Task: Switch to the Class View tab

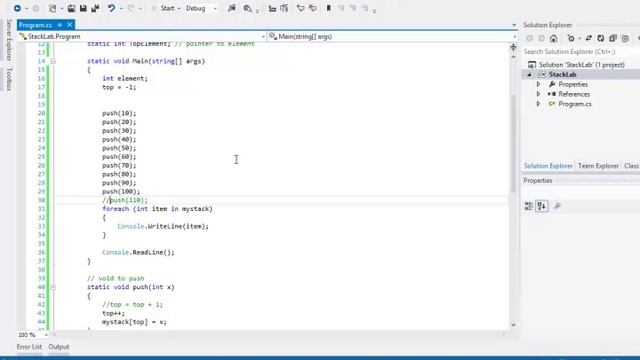Action: click(631, 166)
